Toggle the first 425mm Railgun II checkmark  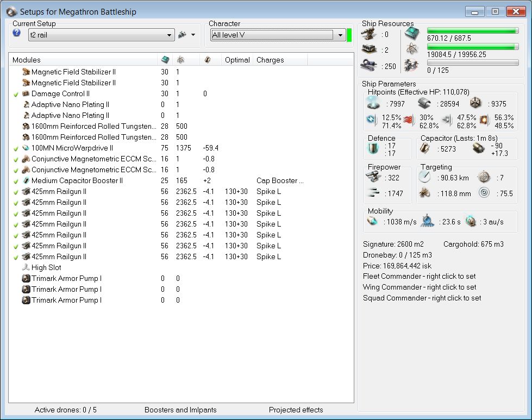coord(16,192)
